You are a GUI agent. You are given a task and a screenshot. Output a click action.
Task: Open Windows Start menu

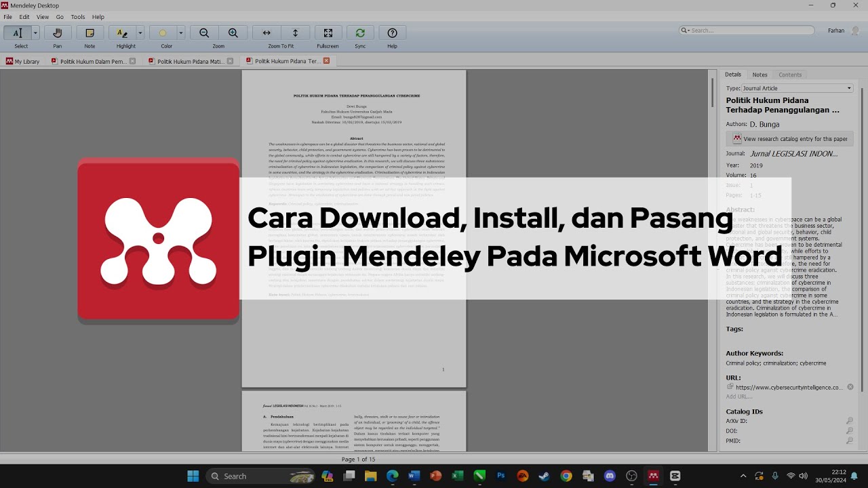pos(193,476)
